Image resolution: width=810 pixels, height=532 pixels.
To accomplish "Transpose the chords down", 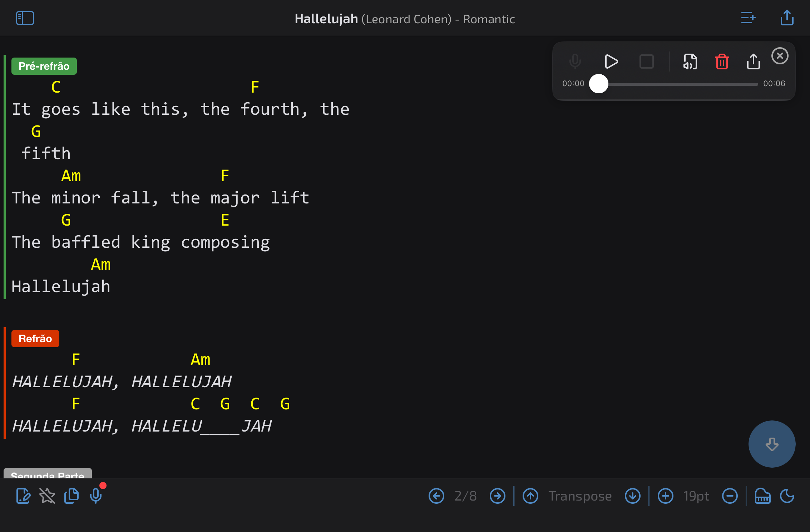I will [632, 496].
